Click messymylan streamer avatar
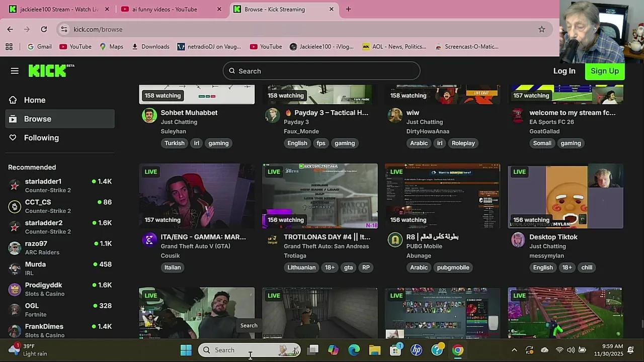644x362 pixels. 518,240
